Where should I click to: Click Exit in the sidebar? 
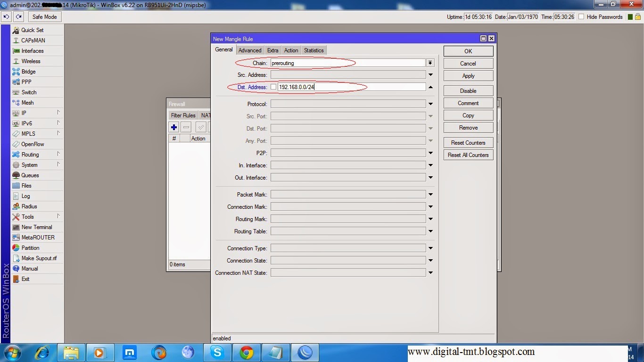tap(37, 279)
